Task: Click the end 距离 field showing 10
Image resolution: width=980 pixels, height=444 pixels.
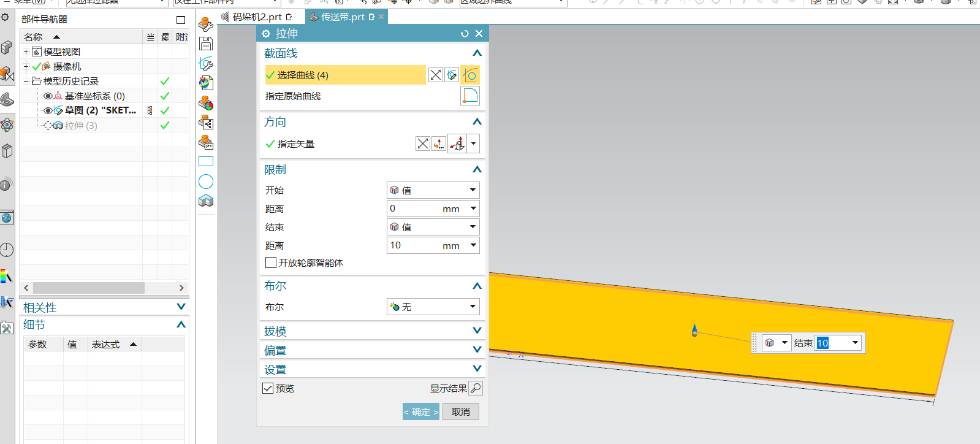Action: tap(433, 245)
